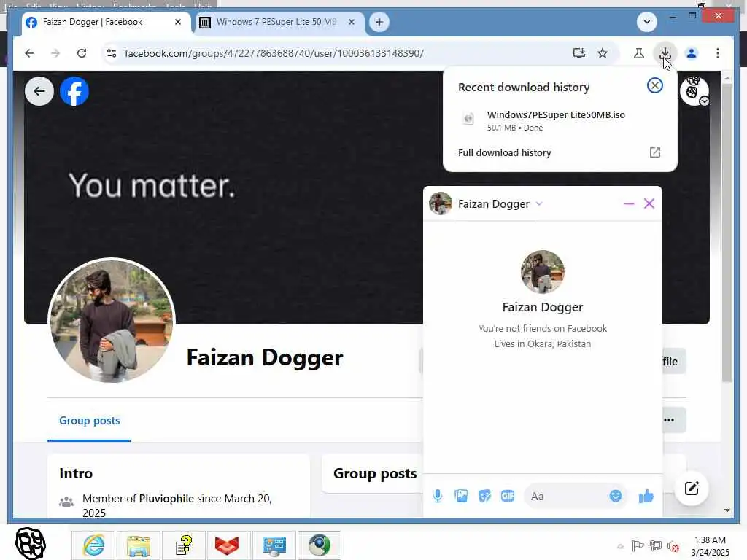Viewport: 747px width, 560px height.
Task: Send a thumbs-up like in chat
Action: pos(646,496)
